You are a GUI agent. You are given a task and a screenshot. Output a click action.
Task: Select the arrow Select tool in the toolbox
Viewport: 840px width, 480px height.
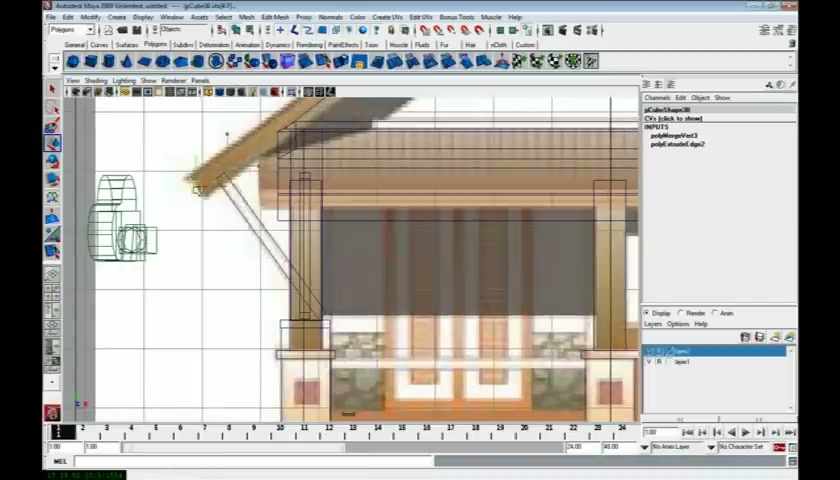[x=52, y=89]
